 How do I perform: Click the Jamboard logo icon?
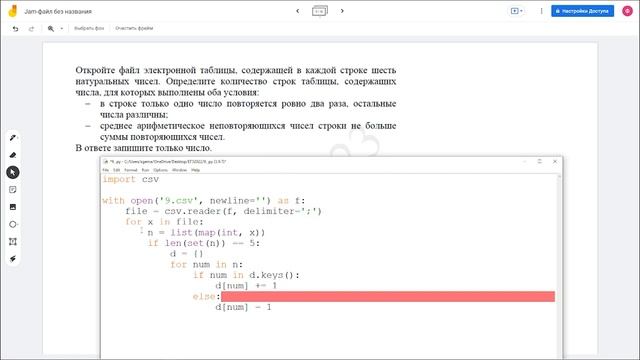point(13,11)
